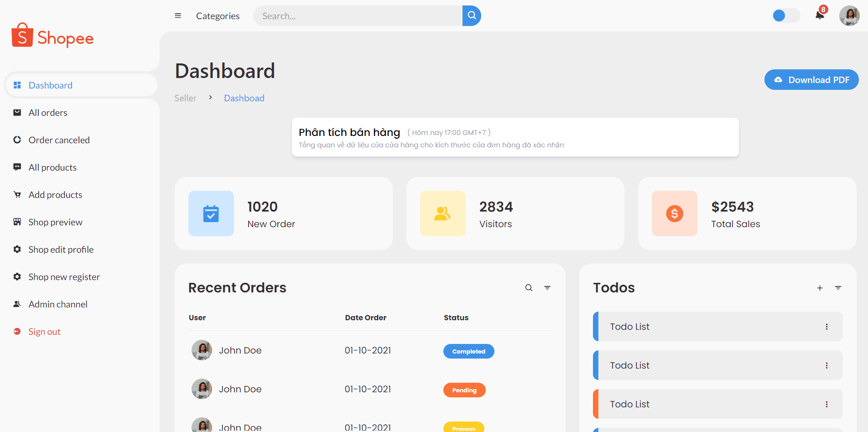Click the Pending status badge
The image size is (868, 432).
coord(464,390)
